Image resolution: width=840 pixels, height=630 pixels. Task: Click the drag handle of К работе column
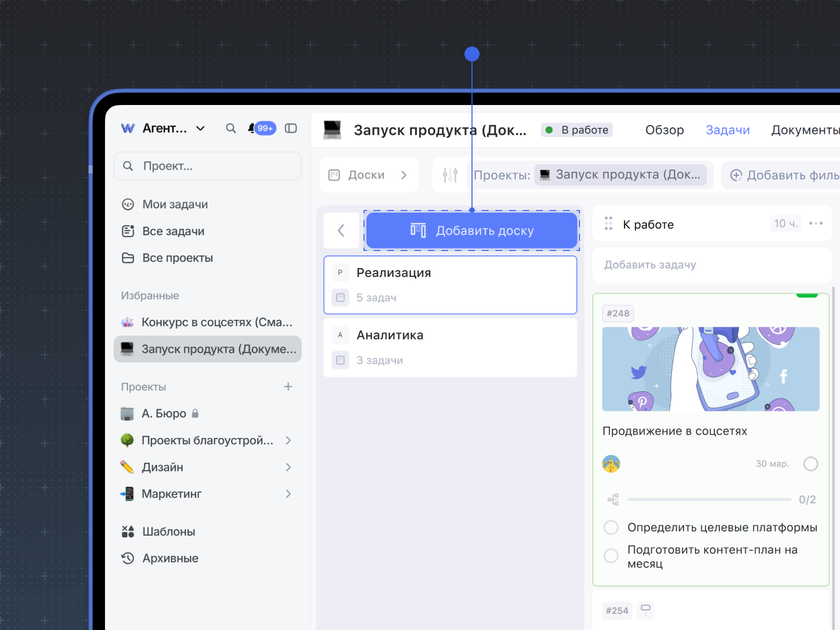click(x=608, y=223)
